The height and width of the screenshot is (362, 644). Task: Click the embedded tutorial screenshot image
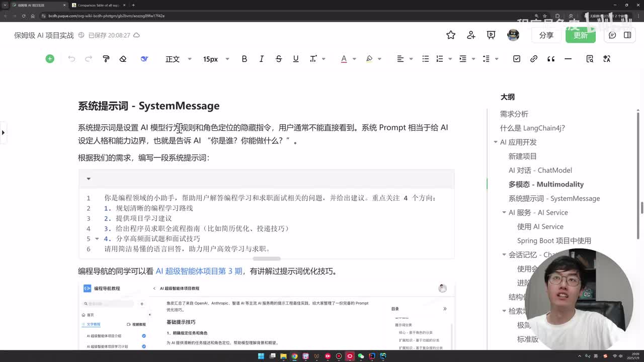(x=267, y=316)
